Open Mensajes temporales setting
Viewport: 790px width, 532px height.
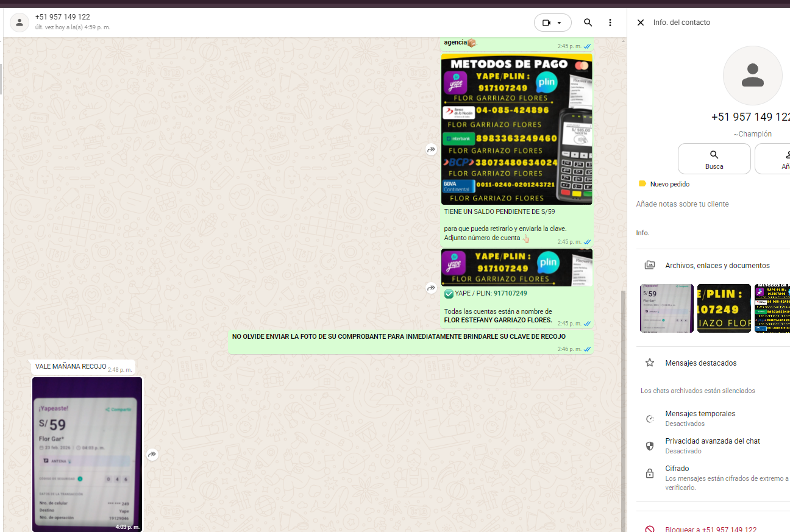pyautogui.click(x=700, y=418)
